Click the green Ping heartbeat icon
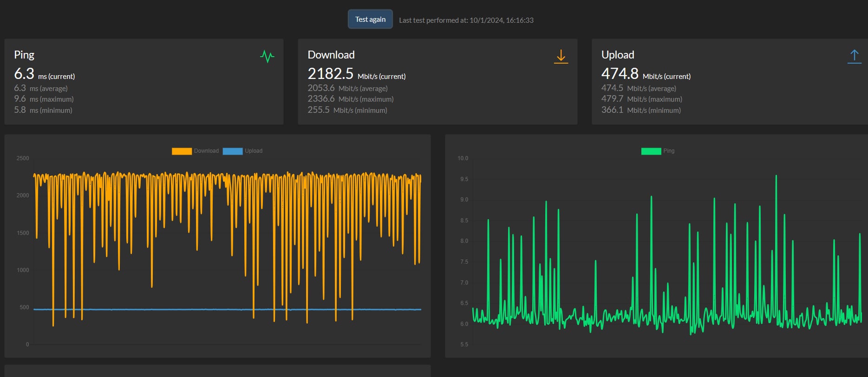Image resolution: width=868 pixels, height=377 pixels. (x=267, y=57)
